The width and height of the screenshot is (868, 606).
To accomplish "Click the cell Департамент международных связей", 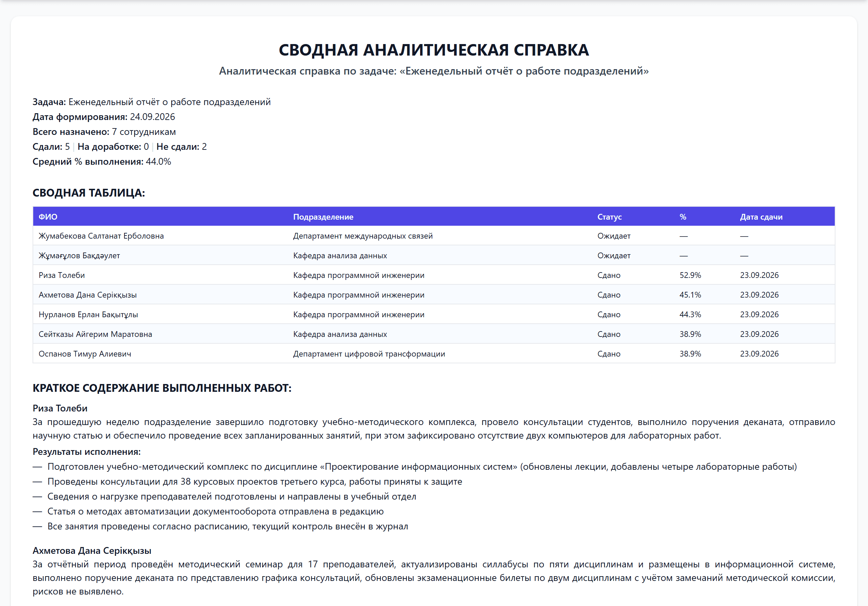I will (363, 236).
